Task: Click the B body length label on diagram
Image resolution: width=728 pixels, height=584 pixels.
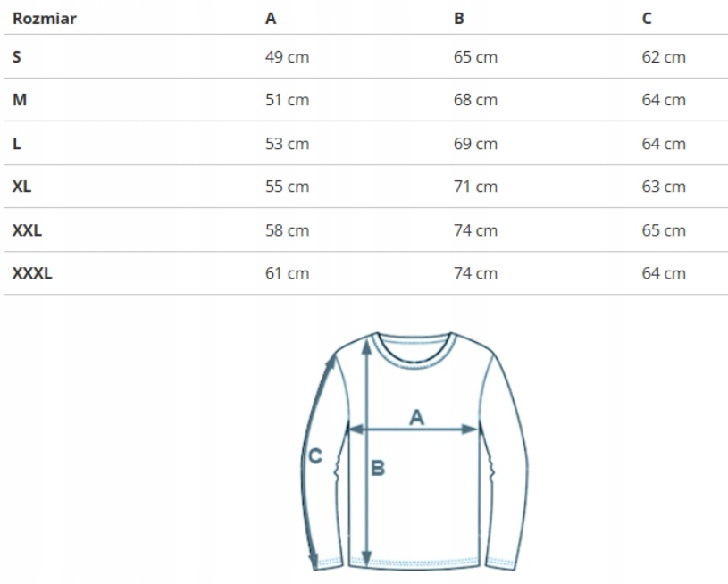Action: pyautogui.click(x=378, y=467)
